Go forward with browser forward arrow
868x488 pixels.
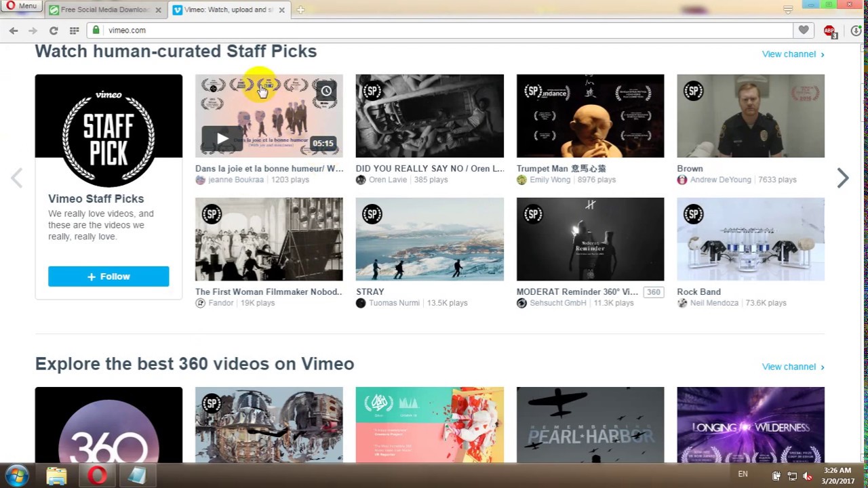pos(33,30)
